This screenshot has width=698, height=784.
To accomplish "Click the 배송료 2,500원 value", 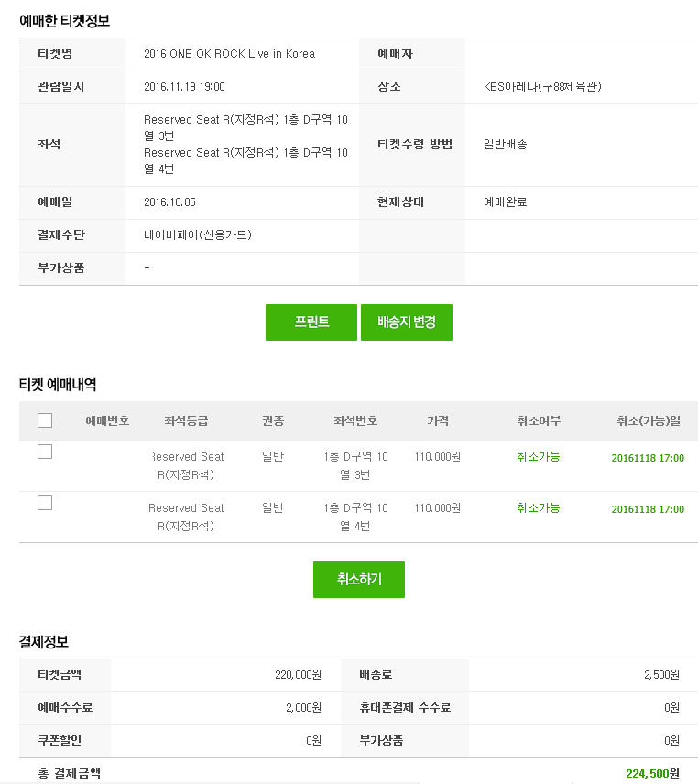I will tap(661, 674).
